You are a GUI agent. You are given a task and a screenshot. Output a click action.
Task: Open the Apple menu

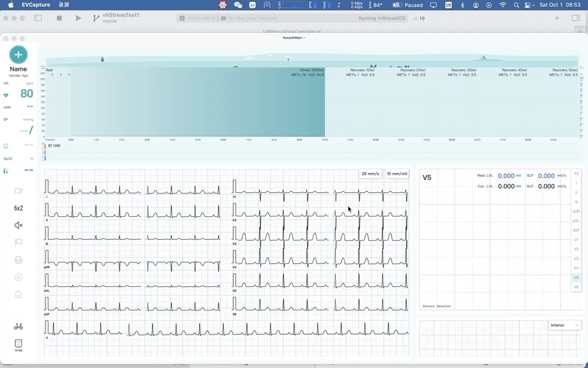11,5
